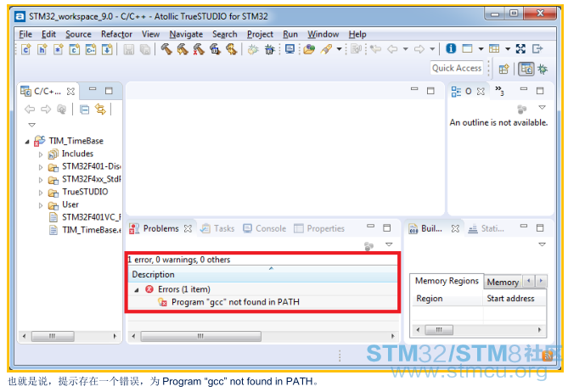Expand the Includes folder

(x=41, y=154)
